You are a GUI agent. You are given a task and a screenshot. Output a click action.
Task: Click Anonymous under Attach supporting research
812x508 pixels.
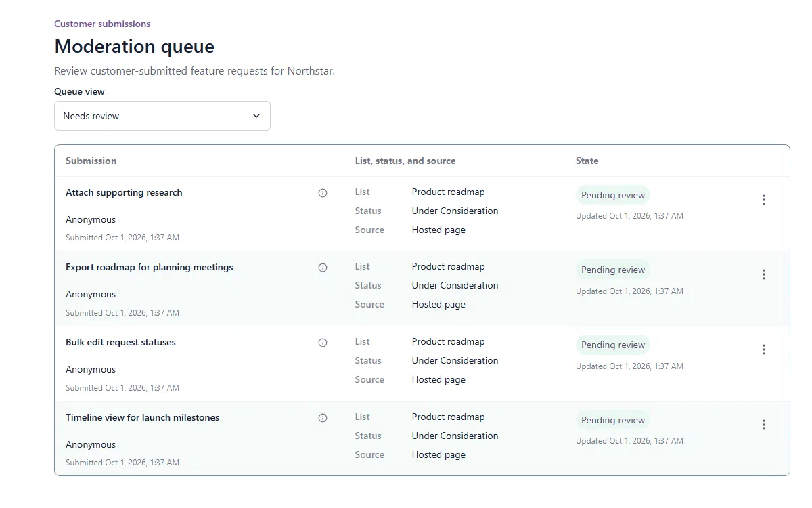point(91,219)
